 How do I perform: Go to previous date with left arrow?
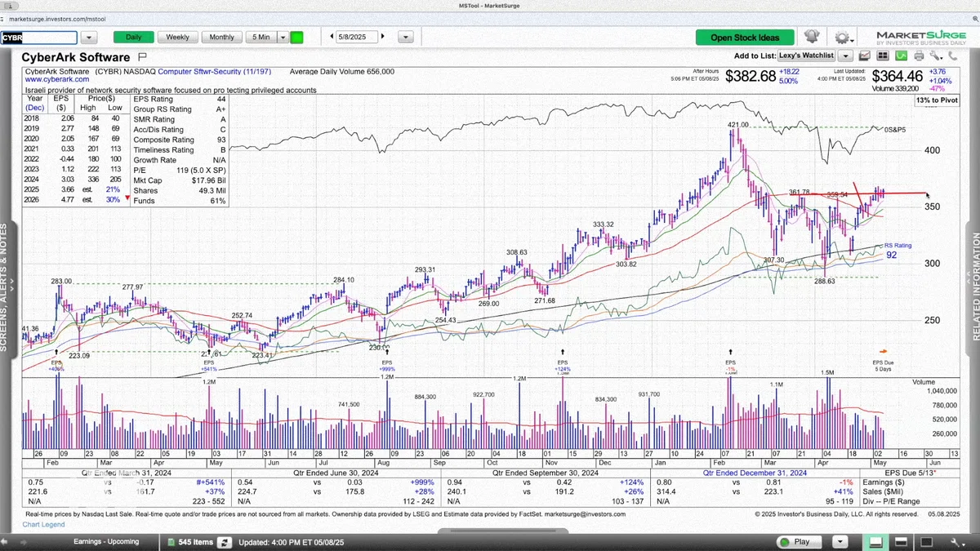click(x=332, y=37)
